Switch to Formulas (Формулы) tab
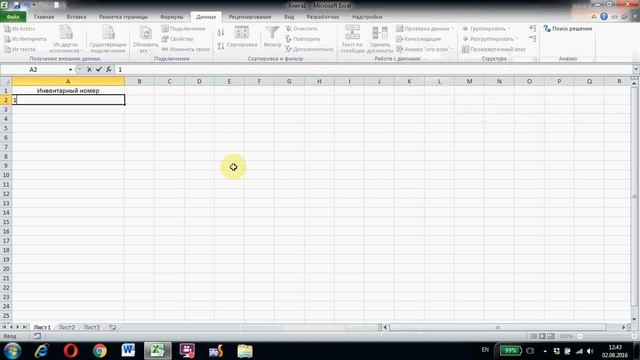The width and height of the screenshot is (640, 360). pyautogui.click(x=172, y=17)
